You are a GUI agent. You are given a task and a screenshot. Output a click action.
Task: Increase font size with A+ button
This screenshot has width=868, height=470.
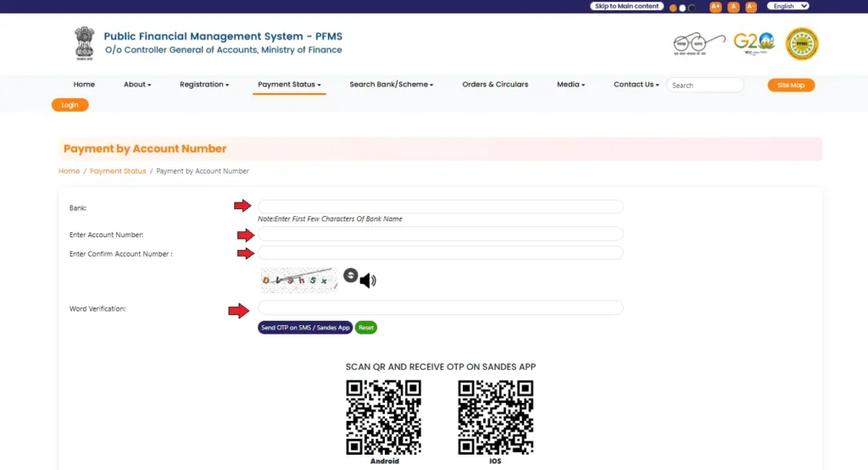coord(715,7)
